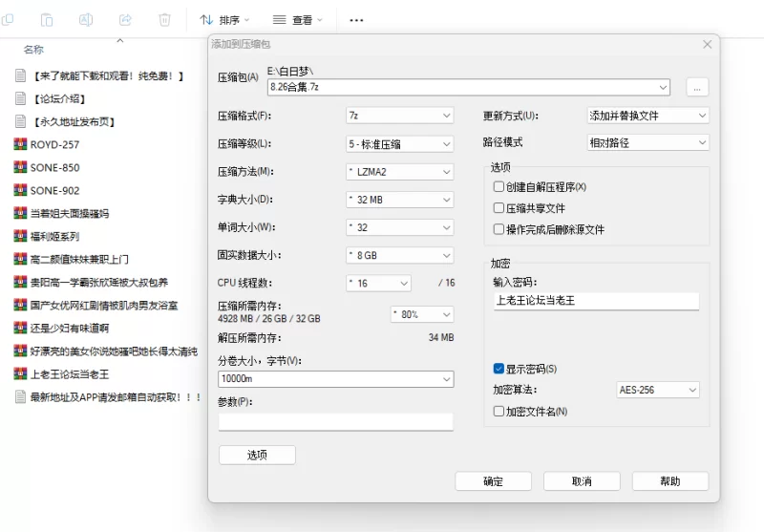Select the 福利姬系列 archive icon
Viewport: 764px width, 532px height.
(20, 236)
